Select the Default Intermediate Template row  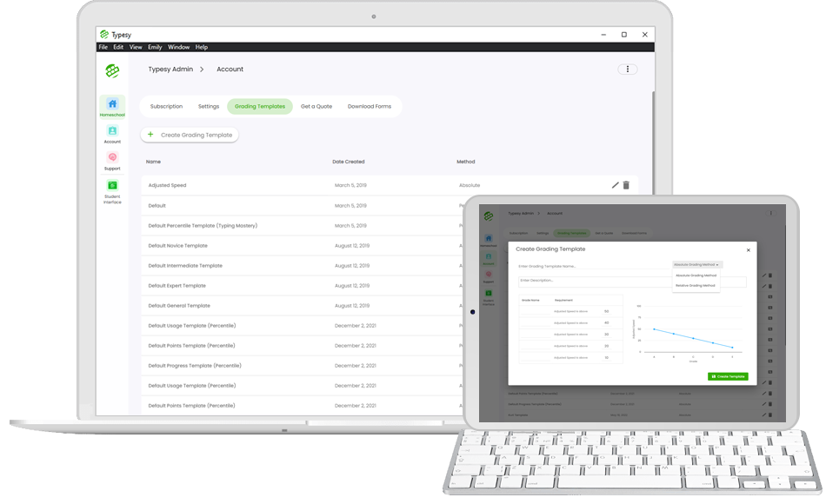302,265
